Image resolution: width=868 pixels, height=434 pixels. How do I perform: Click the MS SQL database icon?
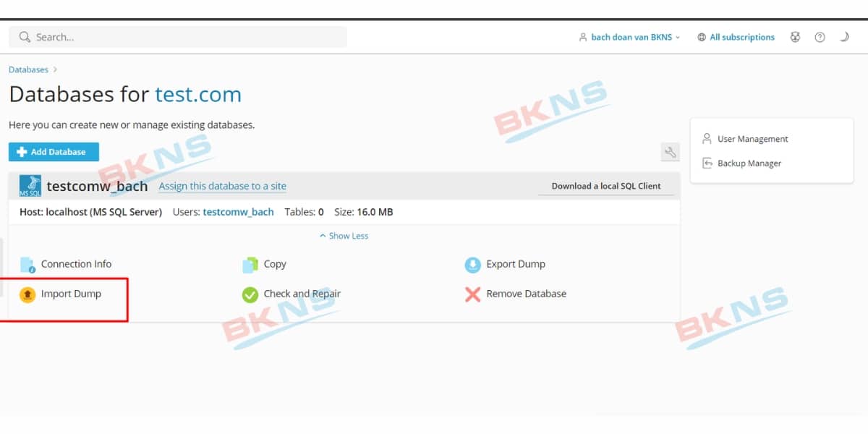30,186
